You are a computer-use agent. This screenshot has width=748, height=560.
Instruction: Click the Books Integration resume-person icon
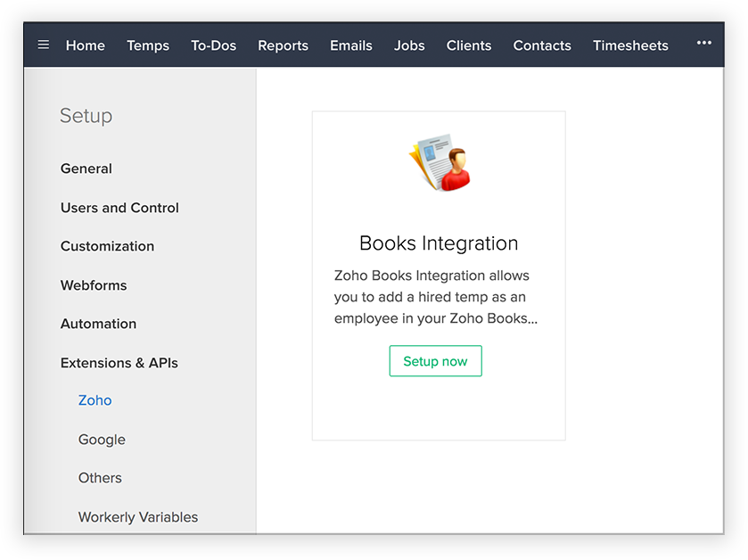coord(440,162)
